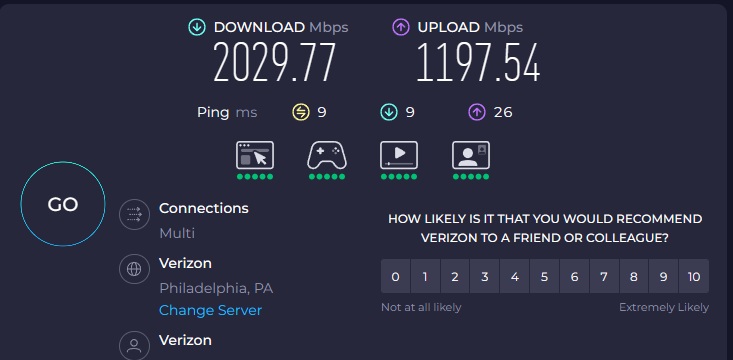This screenshot has width=733, height=360.
Task: Select the video conferencing experience icon
Action: coord(471,155)
